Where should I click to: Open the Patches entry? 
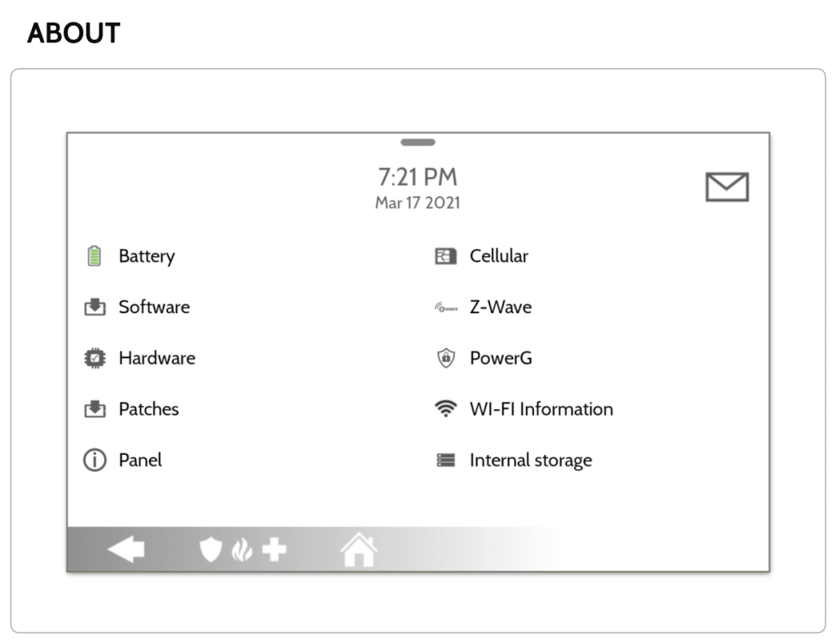(x=148, y=409)
